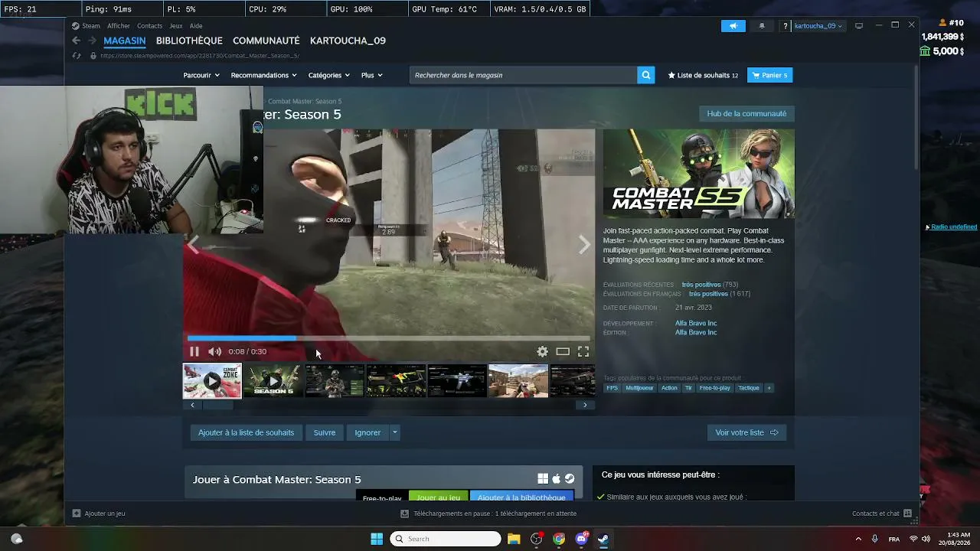Switch to the BIBLIOTHÈQUE tab
Screen dimensions: 980x551
(189, 41)
